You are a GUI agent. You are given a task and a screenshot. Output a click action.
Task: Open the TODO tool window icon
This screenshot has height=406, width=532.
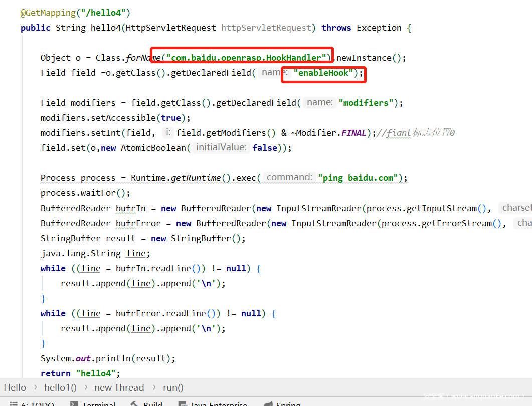pos(14,403)
